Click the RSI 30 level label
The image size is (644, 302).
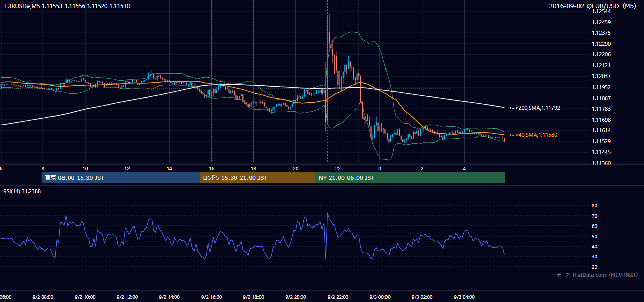(594, 256)
